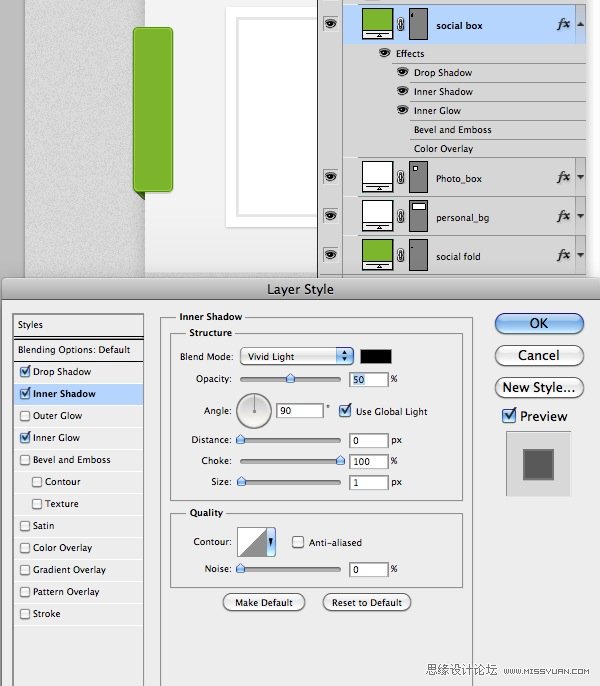
Task: Expand the personal_bg layer effects arrow
Action: coord(580,216)
